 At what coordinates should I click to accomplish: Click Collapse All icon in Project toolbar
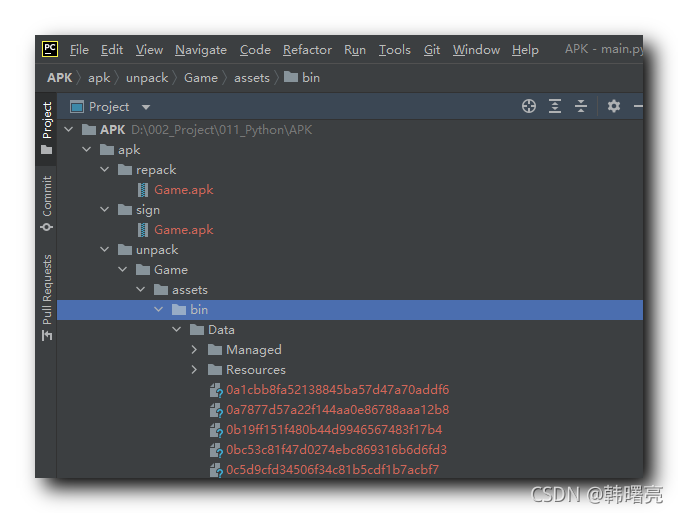581,106
